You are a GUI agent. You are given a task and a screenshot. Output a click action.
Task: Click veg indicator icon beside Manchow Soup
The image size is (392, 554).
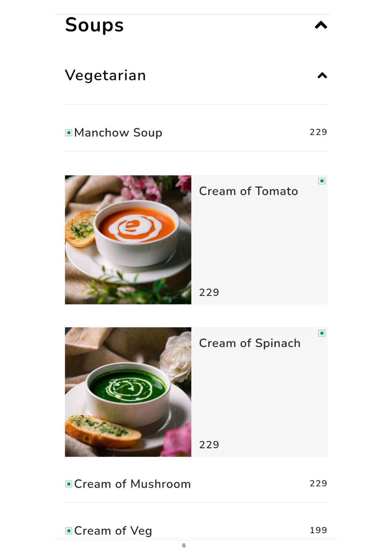coord(69,133)
